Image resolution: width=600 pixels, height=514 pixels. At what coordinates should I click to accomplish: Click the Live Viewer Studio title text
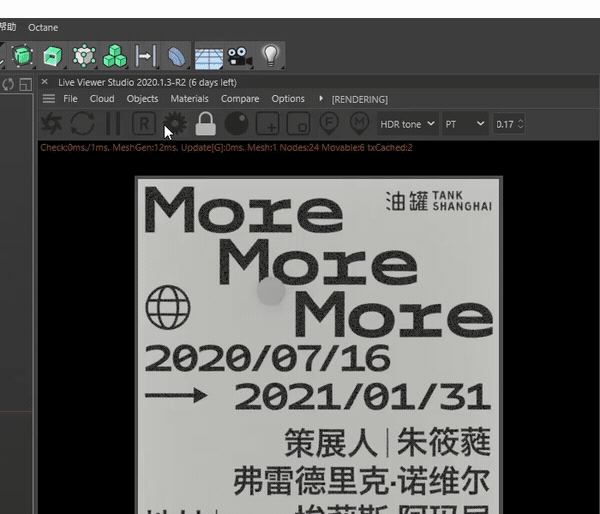point(147,82)
